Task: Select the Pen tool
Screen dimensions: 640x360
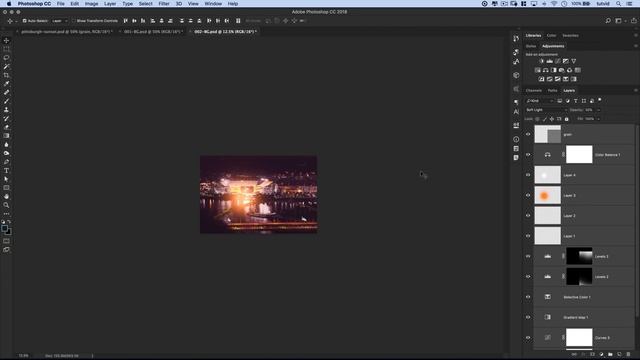Action: [6, 162]
